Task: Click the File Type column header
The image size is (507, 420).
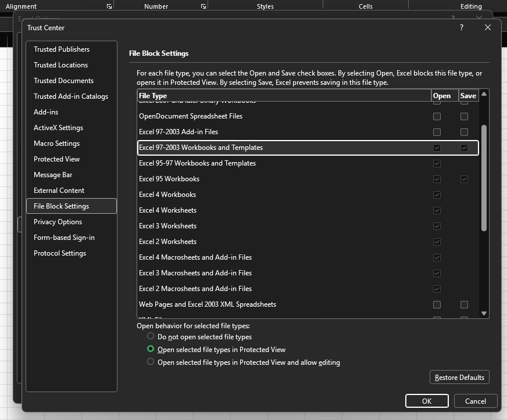Action: 284,96
